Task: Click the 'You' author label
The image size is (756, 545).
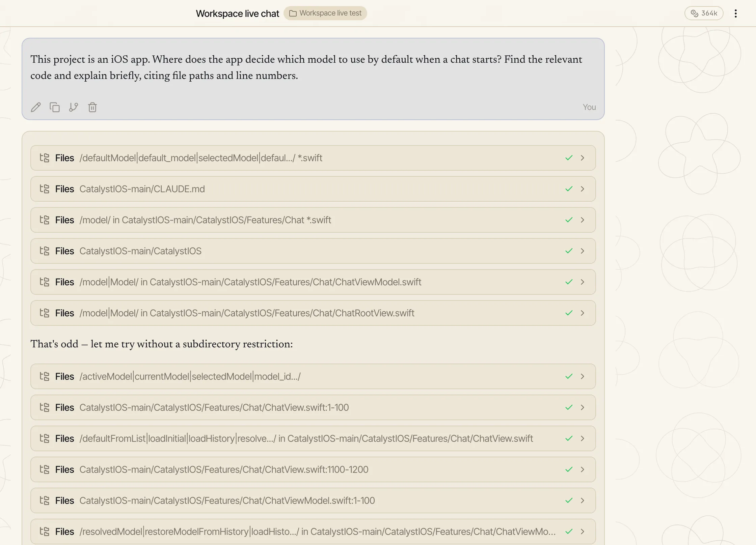Action: point(589,107)
